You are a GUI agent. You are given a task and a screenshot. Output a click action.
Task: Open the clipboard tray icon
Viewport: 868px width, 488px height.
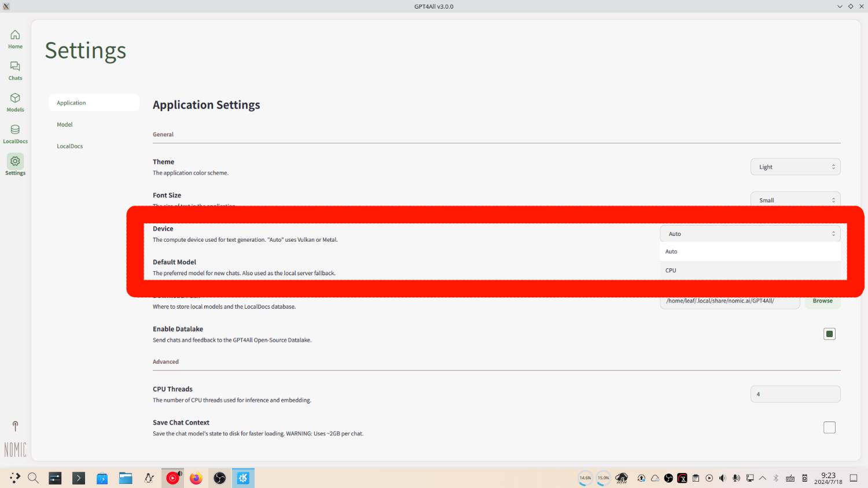(x=696, y=478)
